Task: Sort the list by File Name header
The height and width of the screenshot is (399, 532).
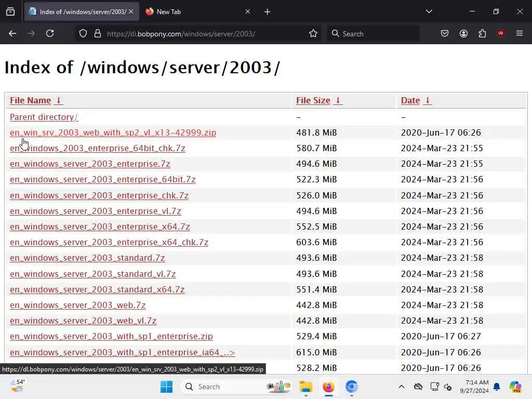Action: [30, 100]
